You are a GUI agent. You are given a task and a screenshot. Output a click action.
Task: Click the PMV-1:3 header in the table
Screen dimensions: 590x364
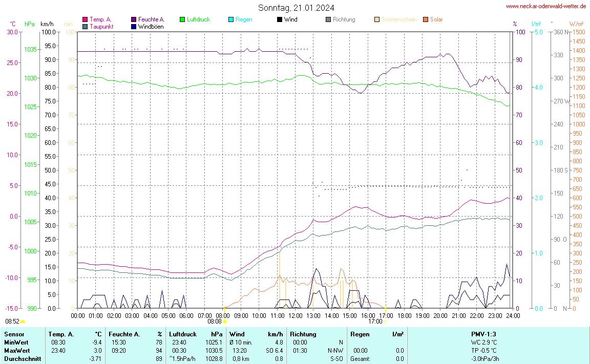[x=483, y=334]
